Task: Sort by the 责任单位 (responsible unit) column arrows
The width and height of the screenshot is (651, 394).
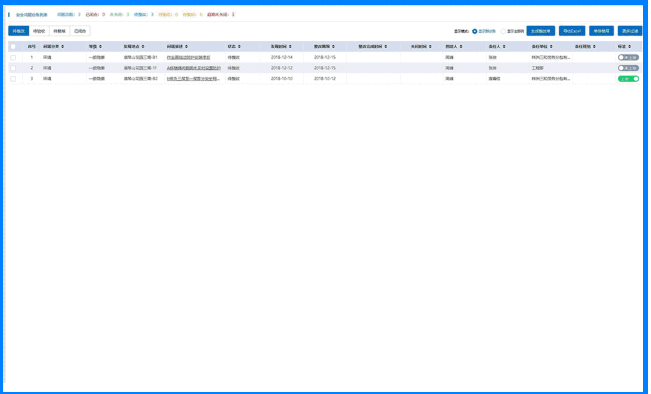Action: pyautogui.click(x=551, y=46)
